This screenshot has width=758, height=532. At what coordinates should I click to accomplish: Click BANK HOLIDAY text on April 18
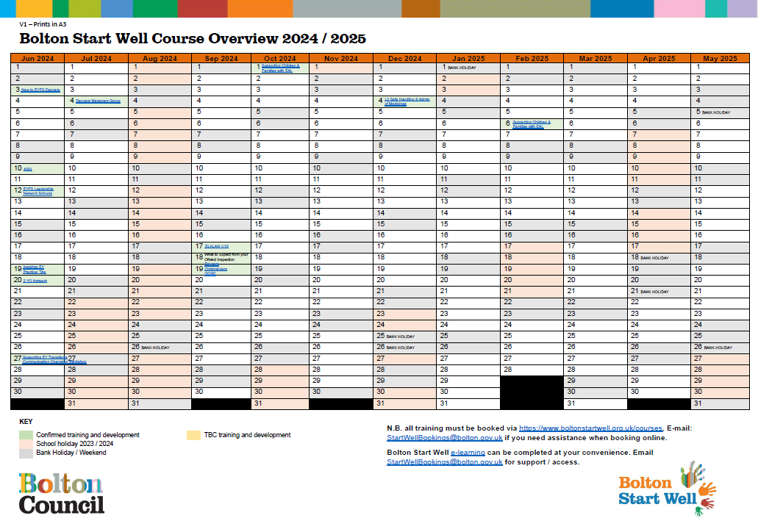654,258
